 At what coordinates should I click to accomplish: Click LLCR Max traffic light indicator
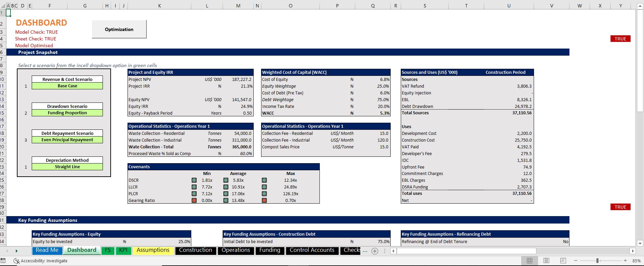click(264, 187)
